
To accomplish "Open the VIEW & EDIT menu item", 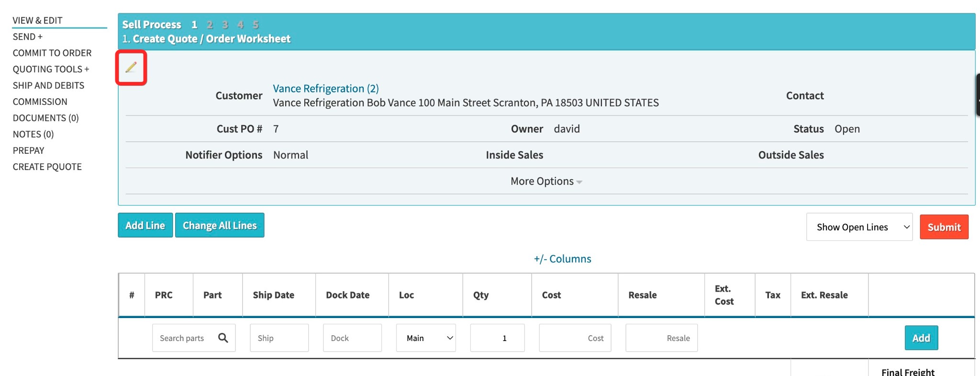I will [37, 21].
